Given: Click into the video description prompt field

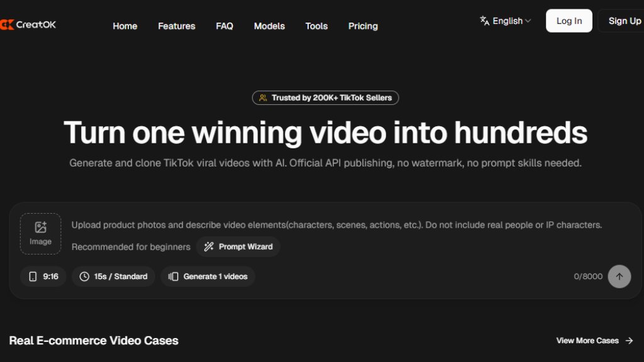Looking at the screenshot, I should click(337, 225).
